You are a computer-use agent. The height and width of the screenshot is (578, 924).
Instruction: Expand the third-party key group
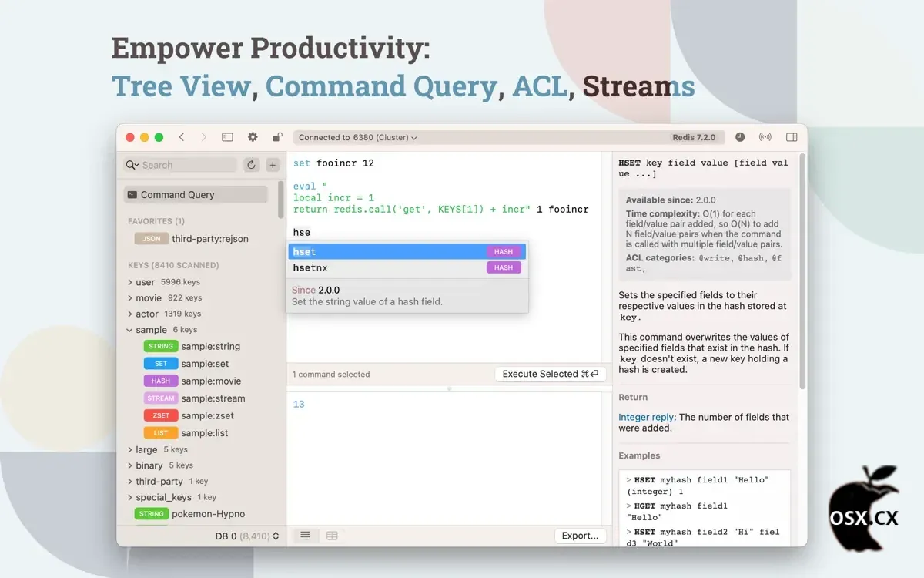tap(130, 481)
